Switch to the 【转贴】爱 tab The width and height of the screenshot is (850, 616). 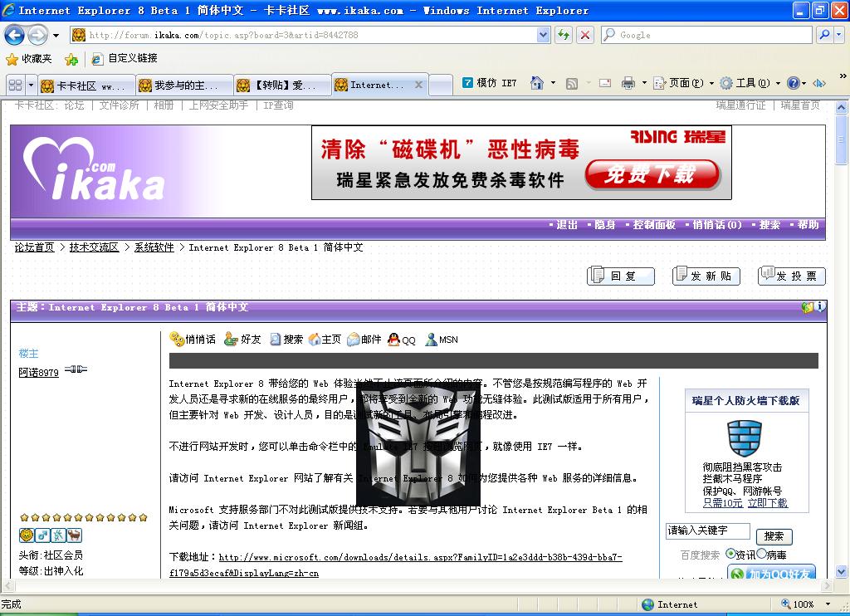point(282,86)
